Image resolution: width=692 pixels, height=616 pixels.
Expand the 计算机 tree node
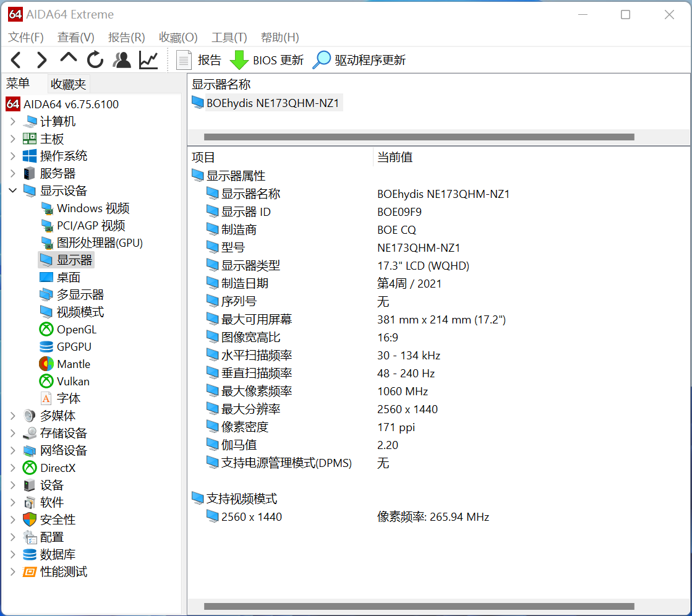click(x=13, y=121)
